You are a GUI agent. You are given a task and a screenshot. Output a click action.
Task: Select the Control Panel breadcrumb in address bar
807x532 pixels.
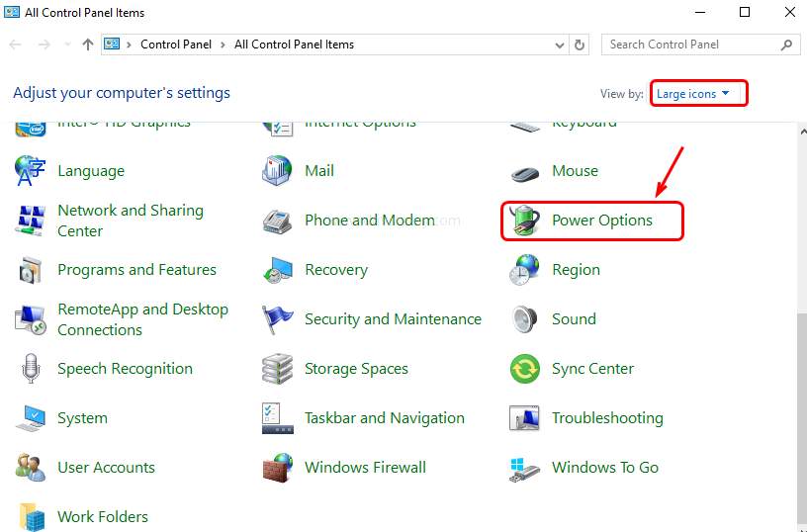coord(174,44)
